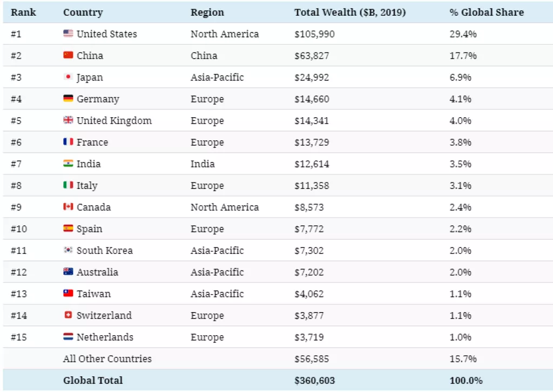553x392 pixels.
Task: Click the Canada flag icon
Action: [68, 207]
